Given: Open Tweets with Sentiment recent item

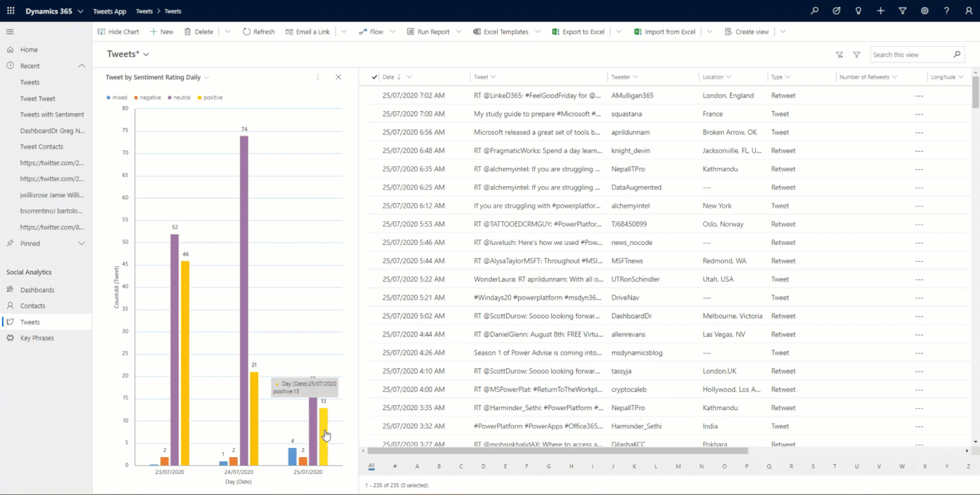Looking at the screenshot, I should [x=52, y=114].
